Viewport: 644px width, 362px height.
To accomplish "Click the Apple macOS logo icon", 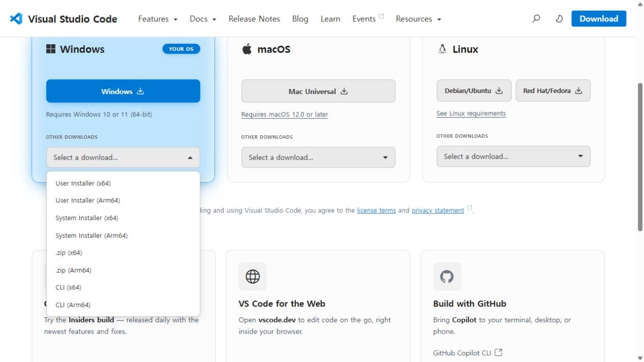I will click(x=247, y=49).
